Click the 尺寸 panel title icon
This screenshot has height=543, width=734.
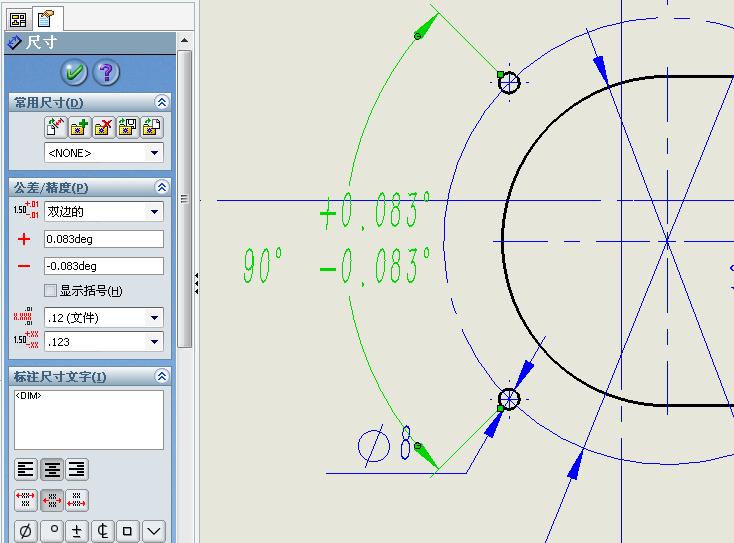(15, 42)
